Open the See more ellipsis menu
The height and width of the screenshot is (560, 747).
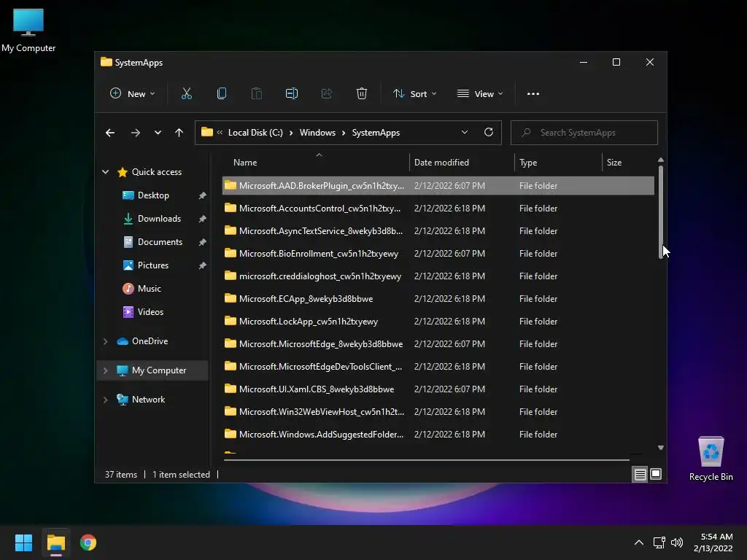tap(533, 94)
